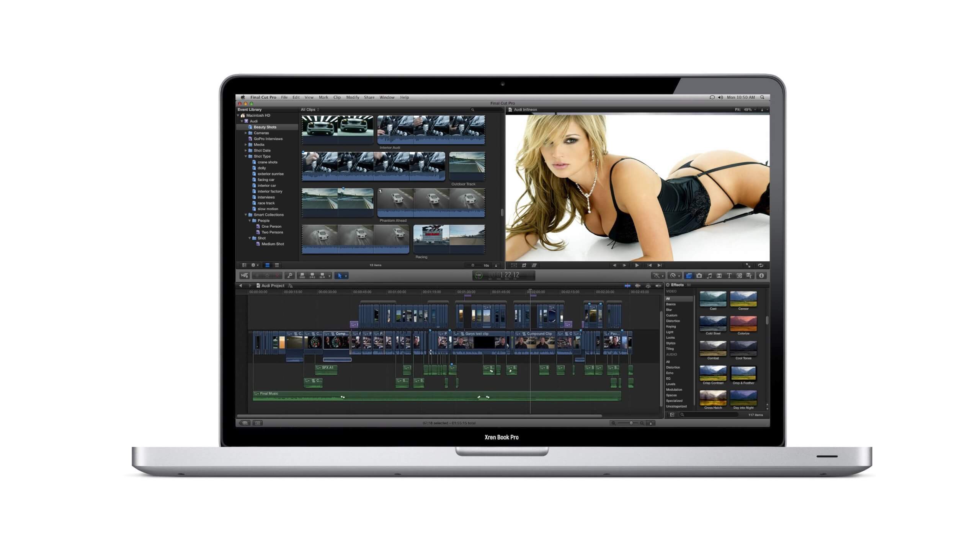Collapse the Shot Type folder
980x551 pixels.
[x=246, y=156]
